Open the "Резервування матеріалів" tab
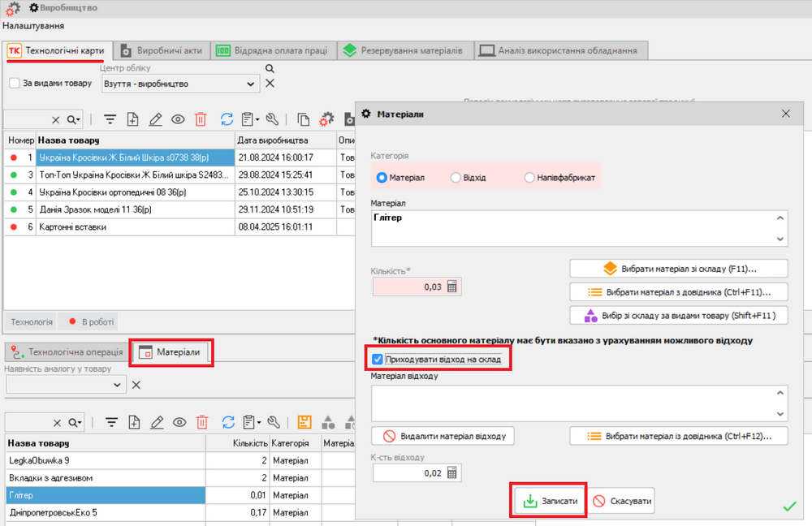Image resolution: width=812 pixels, height=526 pixels. click(x=403, y=50)
